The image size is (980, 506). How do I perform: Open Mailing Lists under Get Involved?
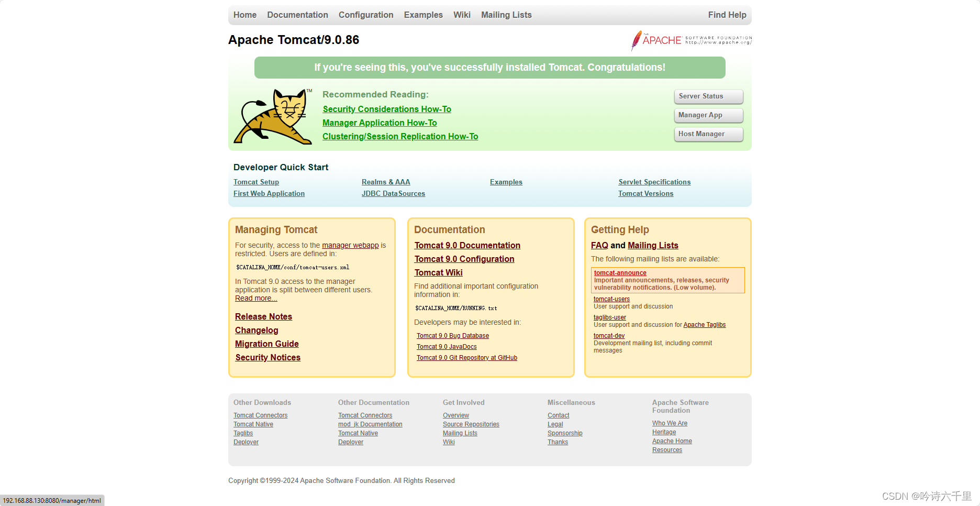point(460,433)
